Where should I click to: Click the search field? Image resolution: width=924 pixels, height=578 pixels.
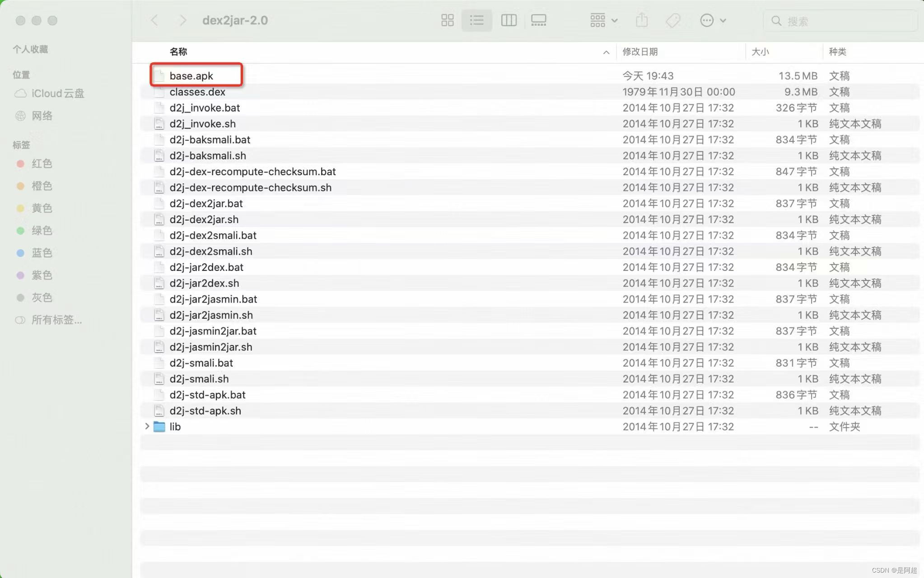click(x=840, y=21)
